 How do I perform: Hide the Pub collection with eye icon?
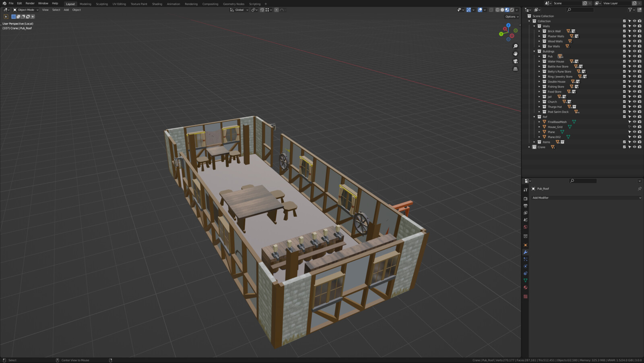tap(634, 56)
